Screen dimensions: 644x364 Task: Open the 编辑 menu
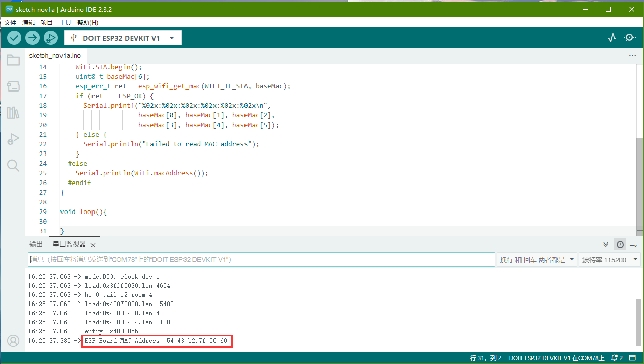coord(28,23)
